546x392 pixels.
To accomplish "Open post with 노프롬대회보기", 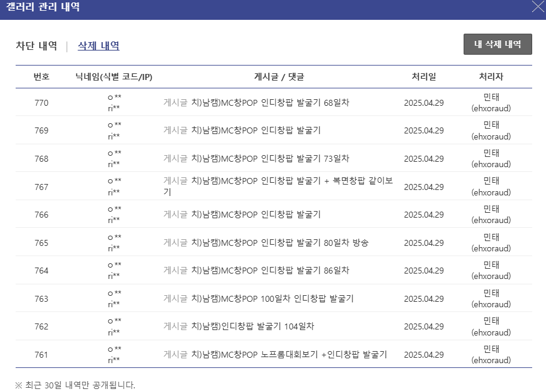I will point(289,354).
